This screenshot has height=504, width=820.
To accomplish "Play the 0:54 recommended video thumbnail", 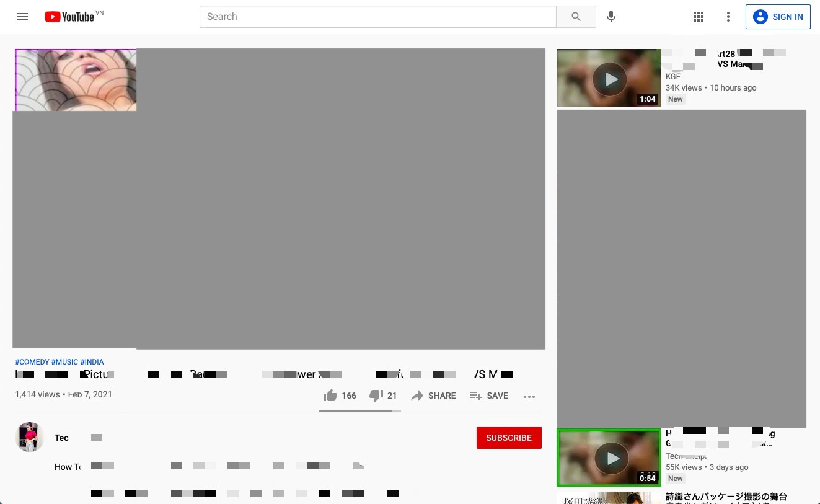I will pyautogui.click(x=609, y=458).
